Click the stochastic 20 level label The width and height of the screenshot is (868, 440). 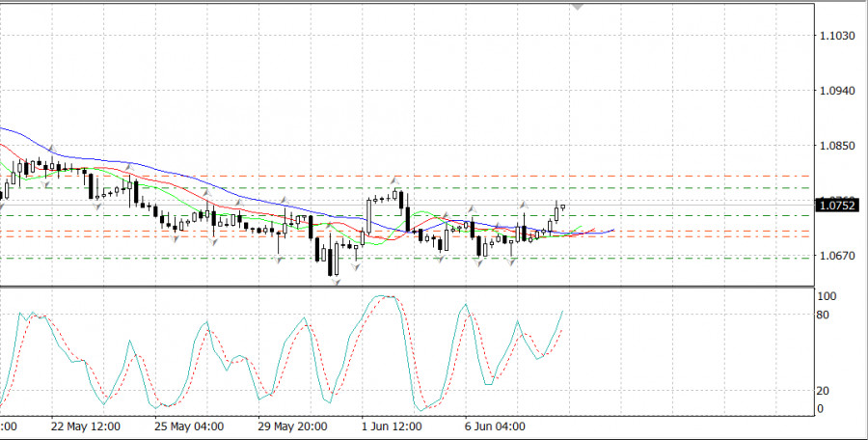(x=823, y=391)
